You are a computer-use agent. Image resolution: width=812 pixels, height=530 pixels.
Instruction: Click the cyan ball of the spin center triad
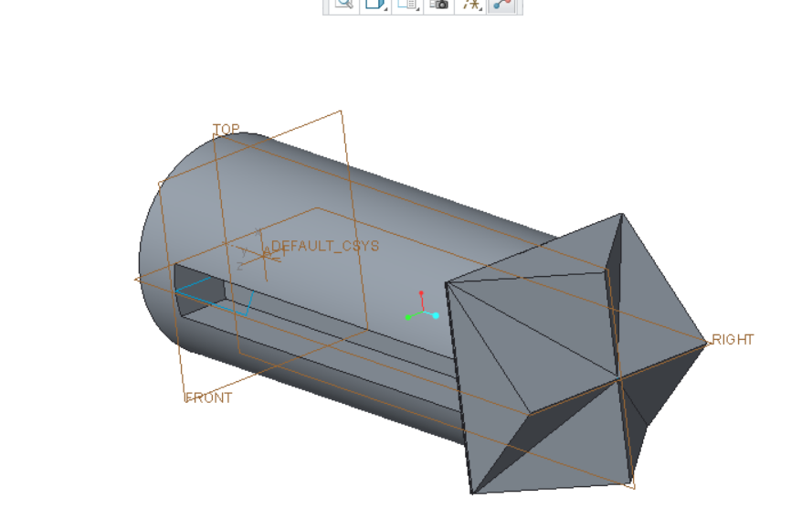(x=434, y=314)
